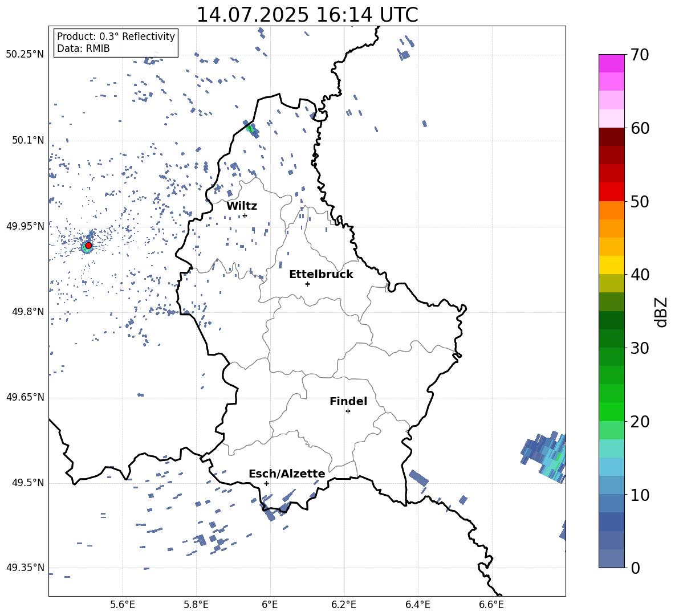Click the green echo on Luxembourg's northern border
The image size is (675, 616).
251,128
